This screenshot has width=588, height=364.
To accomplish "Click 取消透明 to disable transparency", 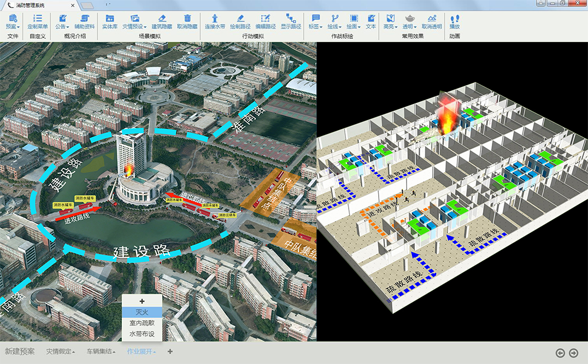I will (431, 21).
